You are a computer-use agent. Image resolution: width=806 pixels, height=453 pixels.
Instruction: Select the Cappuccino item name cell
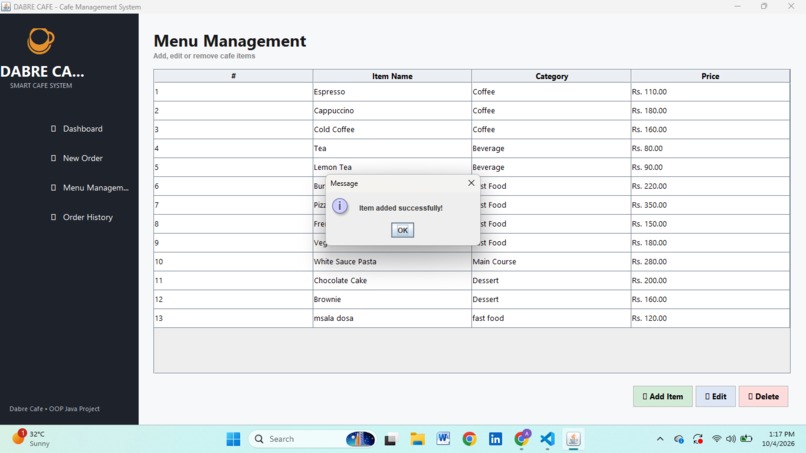(392, 111)
